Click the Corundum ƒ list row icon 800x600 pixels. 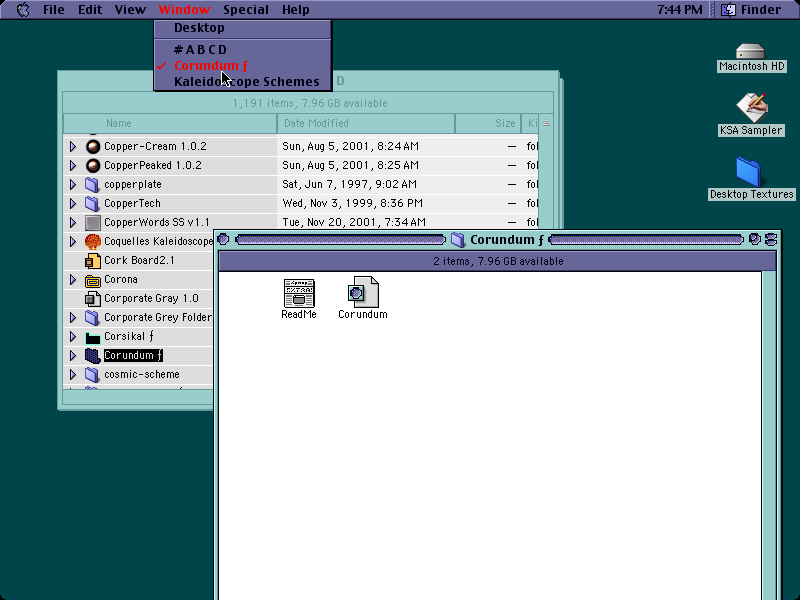click(x=92, y=356)
